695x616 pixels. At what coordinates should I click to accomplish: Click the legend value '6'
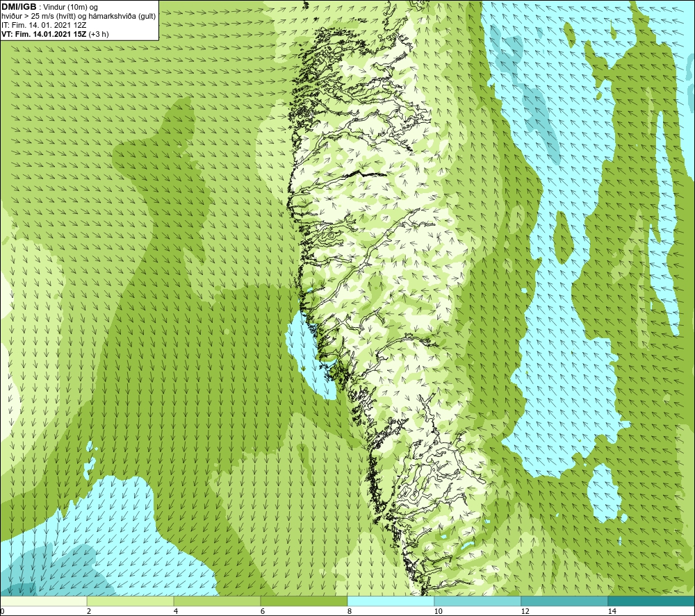click(263, 611)
